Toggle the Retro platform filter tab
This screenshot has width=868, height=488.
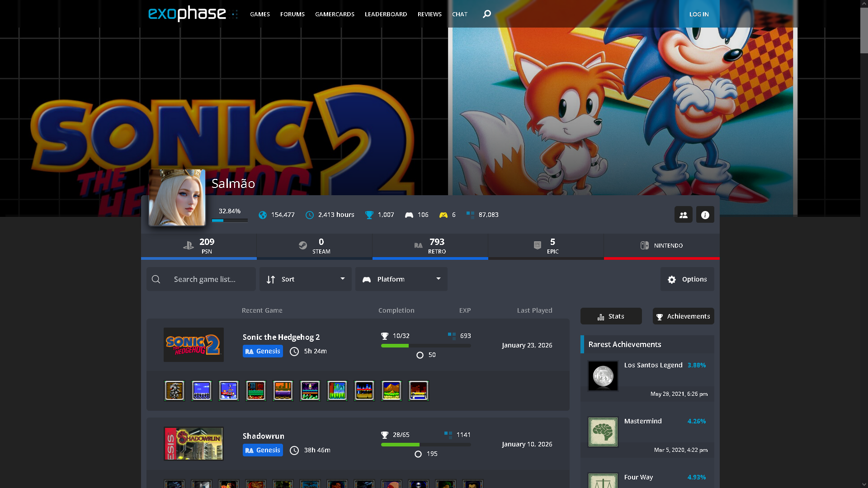tap(430, 246)
